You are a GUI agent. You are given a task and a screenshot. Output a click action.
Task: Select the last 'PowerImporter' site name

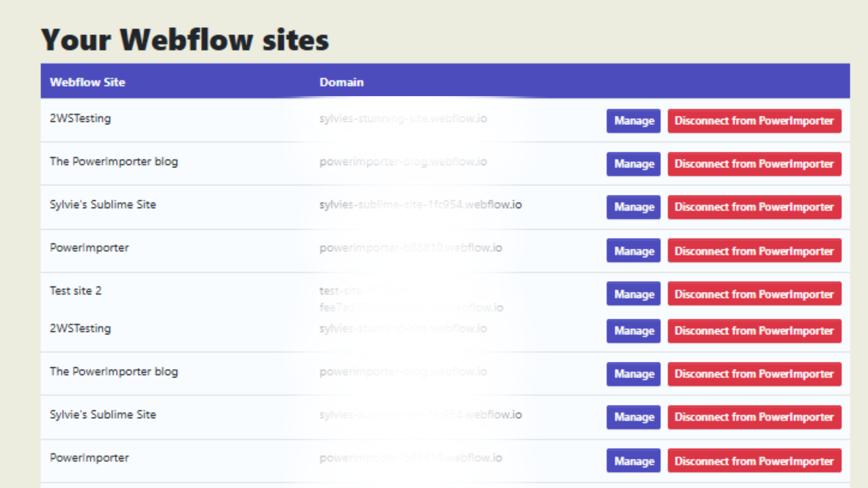tap(89, 458)
